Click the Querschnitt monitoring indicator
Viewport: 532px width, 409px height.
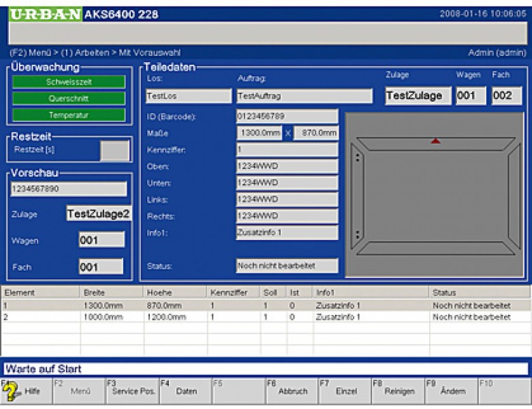tap(69, 98)
